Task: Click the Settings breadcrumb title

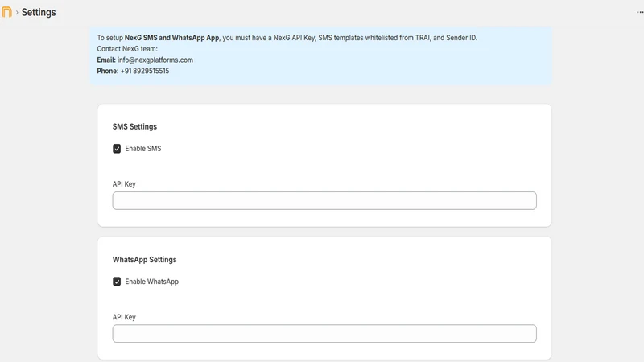Action: [39, 12]
